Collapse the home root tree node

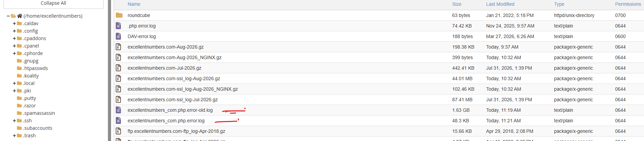click(8, 16)
